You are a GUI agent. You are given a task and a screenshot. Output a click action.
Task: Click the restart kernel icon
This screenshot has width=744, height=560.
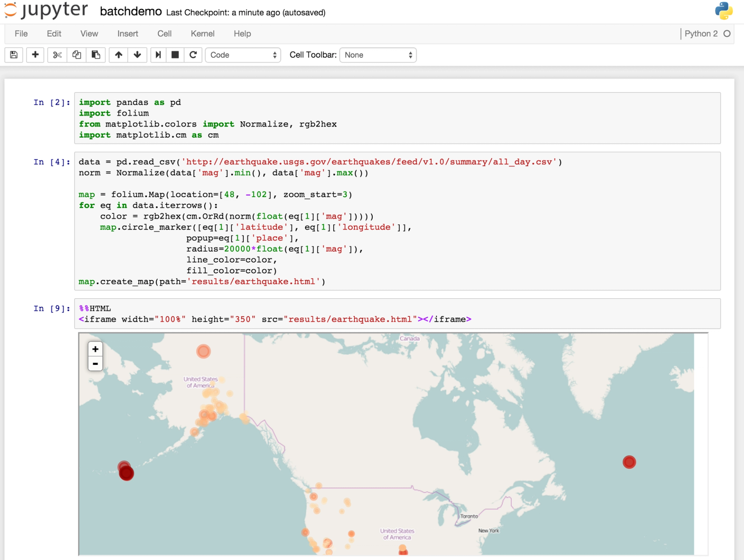(x=193, y=55)
